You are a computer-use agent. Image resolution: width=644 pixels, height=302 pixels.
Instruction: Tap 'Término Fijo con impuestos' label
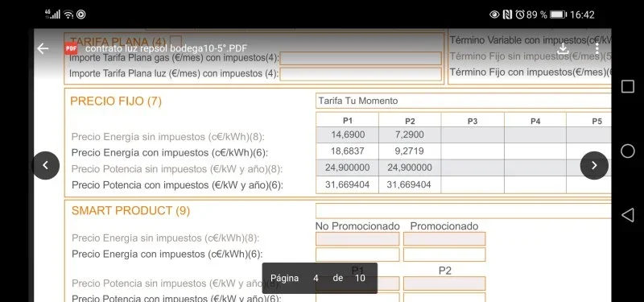point(530,72)
